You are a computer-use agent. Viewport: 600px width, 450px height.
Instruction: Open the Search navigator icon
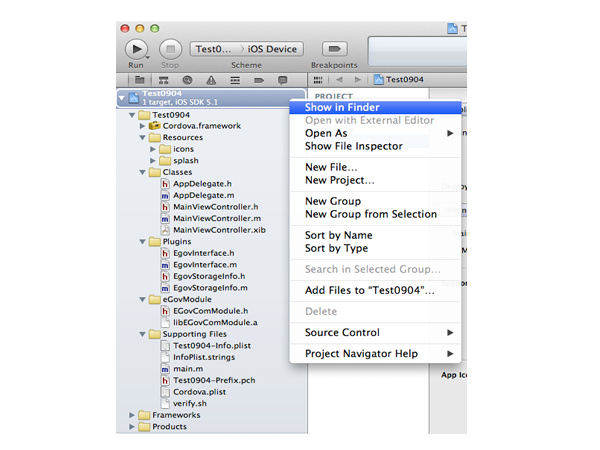click(187, 79)
